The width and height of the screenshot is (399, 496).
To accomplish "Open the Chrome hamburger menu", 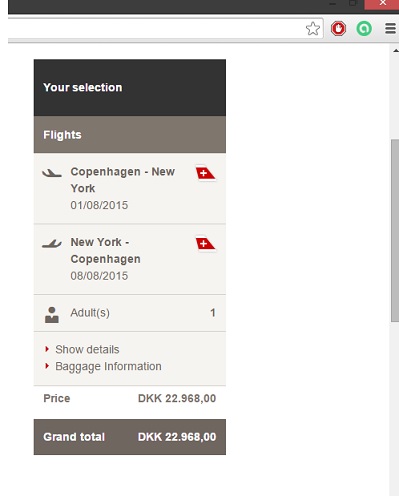I will [x=390, y=28].
